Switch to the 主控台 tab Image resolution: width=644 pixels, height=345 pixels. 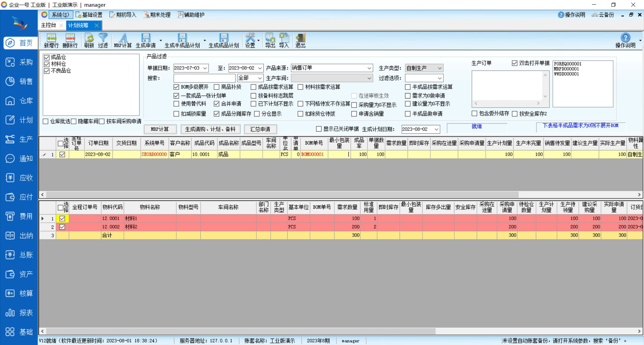(x=49, y=25)
